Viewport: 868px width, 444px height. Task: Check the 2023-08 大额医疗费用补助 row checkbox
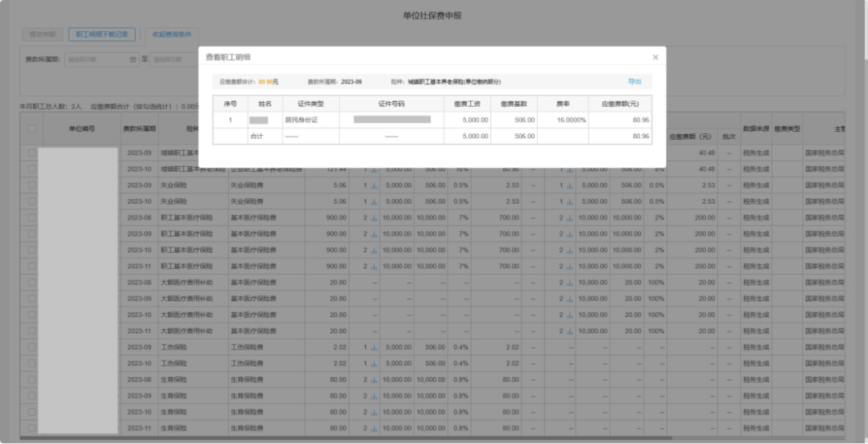32,282
